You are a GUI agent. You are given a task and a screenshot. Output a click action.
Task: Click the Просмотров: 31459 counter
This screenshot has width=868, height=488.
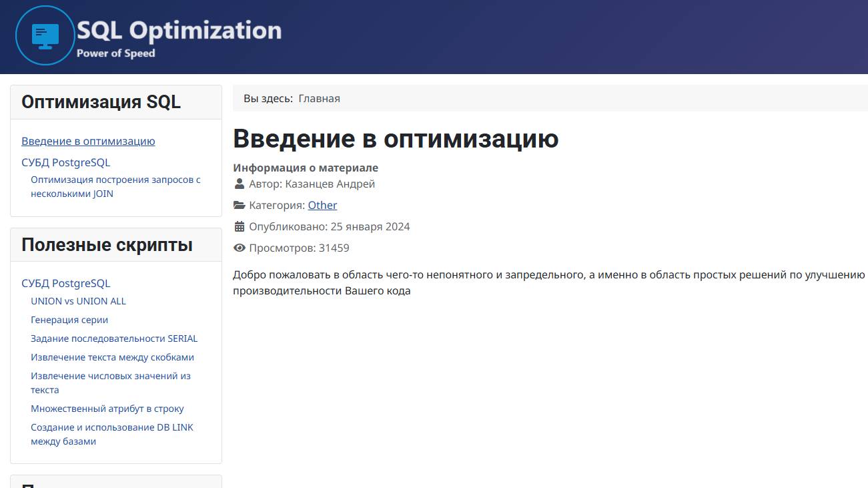click(x=299, y=248)
